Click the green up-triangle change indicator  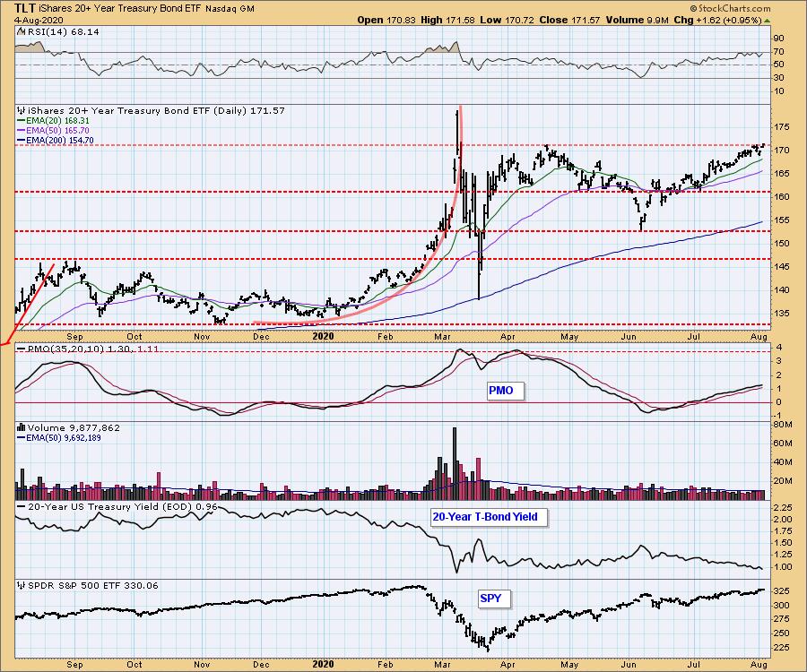(767, 21)
